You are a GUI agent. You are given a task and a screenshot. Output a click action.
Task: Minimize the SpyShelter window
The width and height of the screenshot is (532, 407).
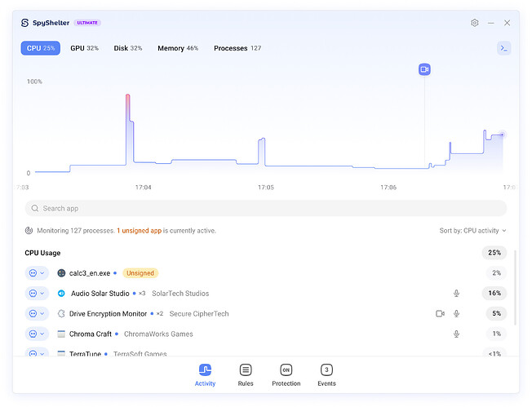pos(490,23)
